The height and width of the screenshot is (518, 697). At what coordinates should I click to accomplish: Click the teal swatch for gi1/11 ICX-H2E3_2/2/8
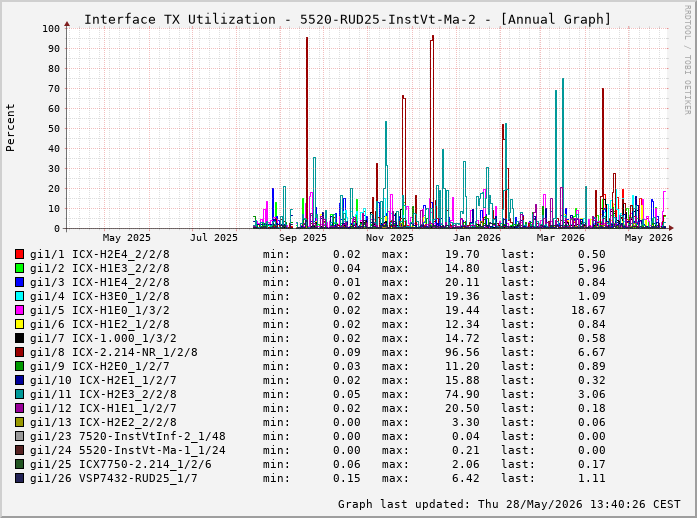coord(19,394)
